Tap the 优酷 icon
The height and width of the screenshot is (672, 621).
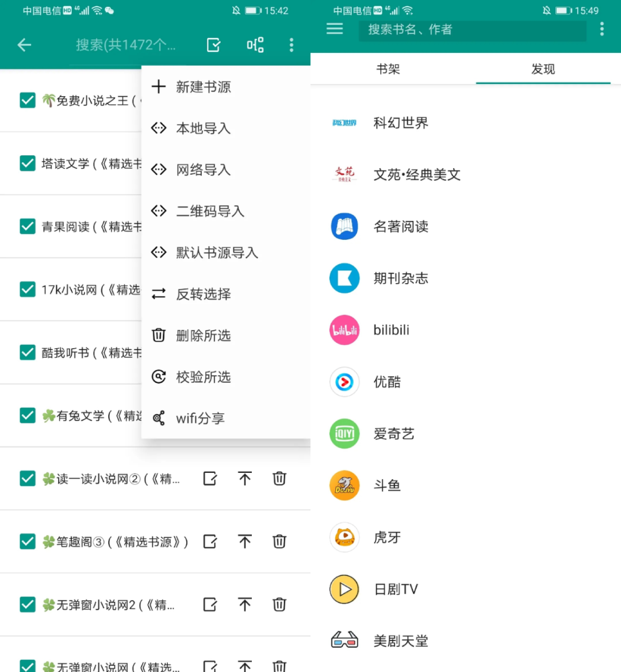tap(344, 382)
